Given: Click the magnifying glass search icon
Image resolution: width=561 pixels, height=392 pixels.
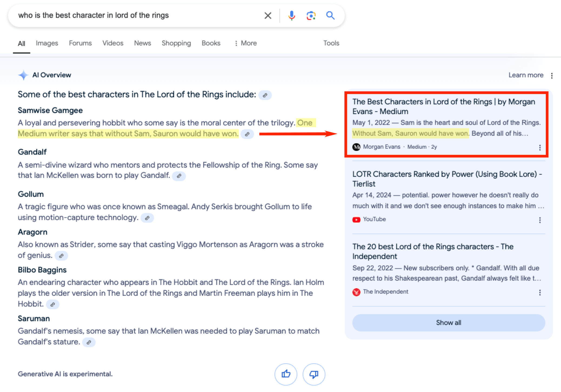Looking at the screenshot, I should (x=330, y=15).
